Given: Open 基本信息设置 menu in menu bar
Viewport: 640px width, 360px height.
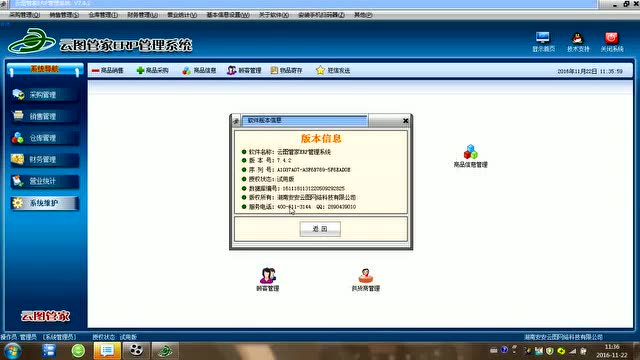Looking at the screenshot, I should [228, 15].
